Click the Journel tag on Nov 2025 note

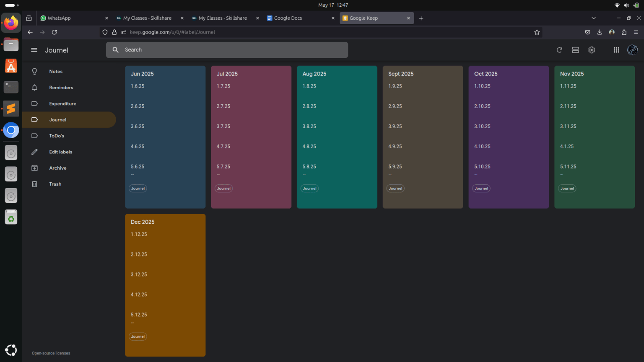point(567,189)
